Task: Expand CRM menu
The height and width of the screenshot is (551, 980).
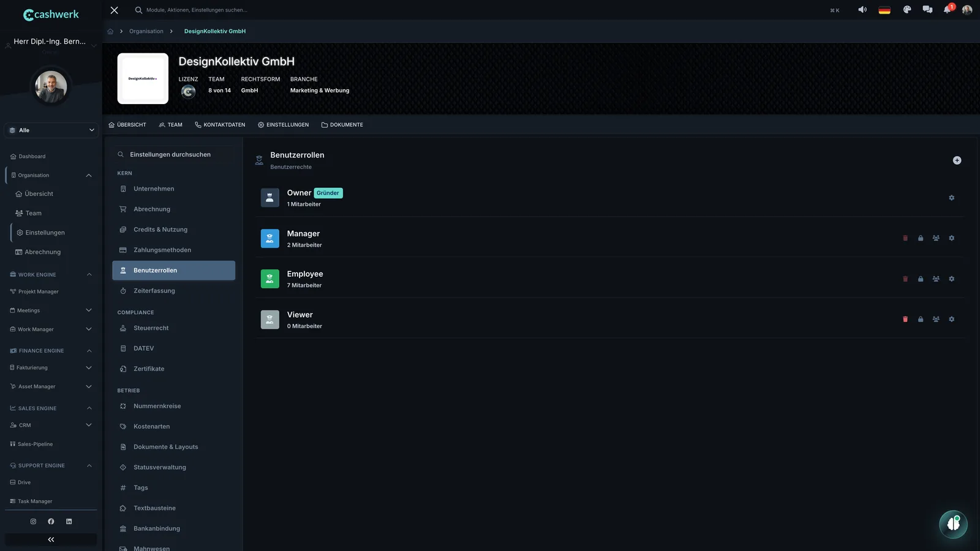Action: coord(89,425)
